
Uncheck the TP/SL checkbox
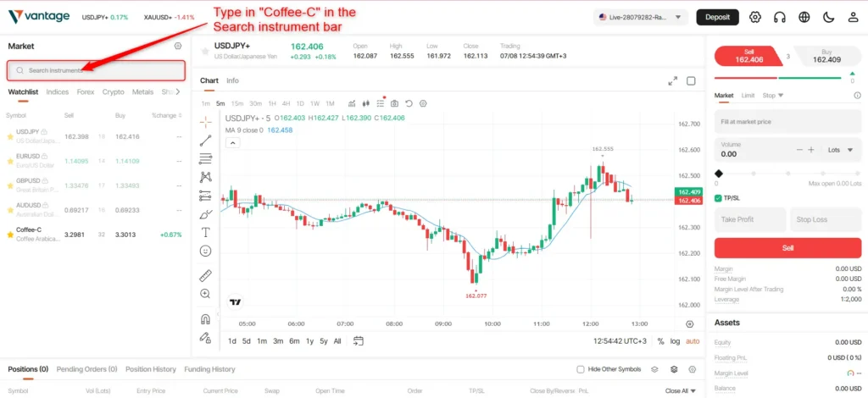click(x=718, y=198)
